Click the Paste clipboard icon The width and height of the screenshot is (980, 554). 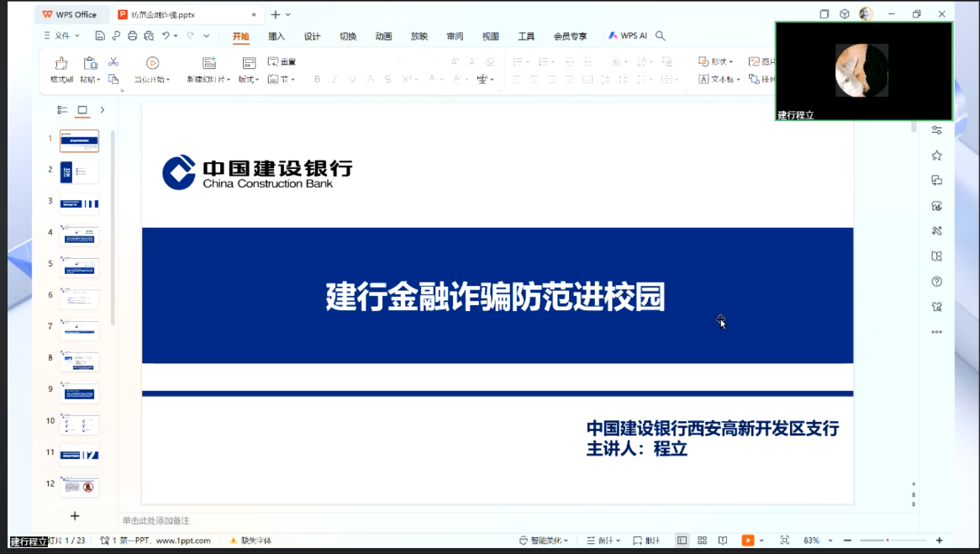[x=90, y=63]
